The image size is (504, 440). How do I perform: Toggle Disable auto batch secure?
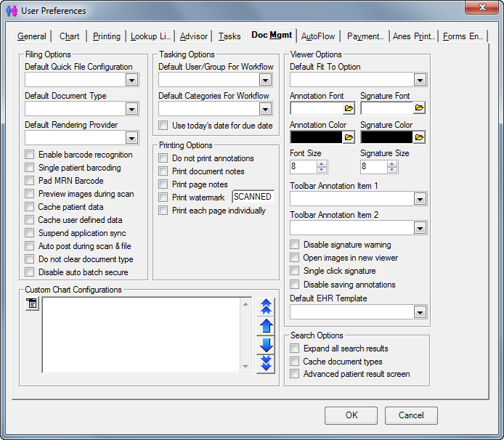tap(30, 272)
